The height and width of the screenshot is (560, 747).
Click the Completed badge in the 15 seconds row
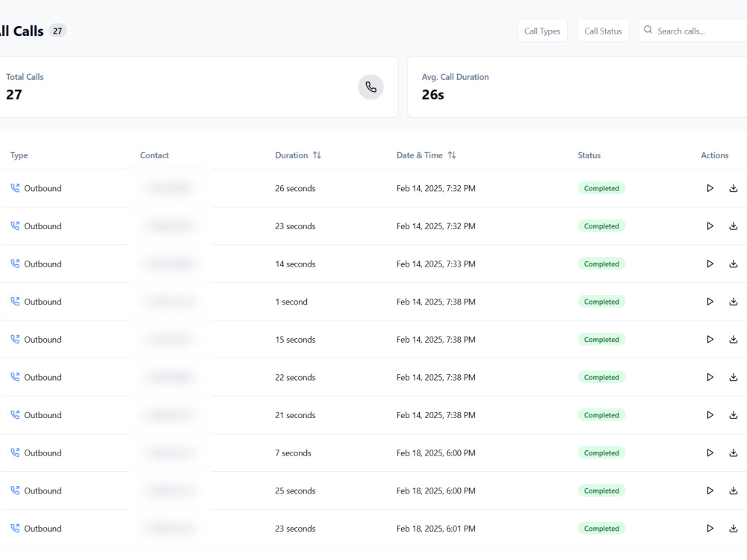[601, 340]
